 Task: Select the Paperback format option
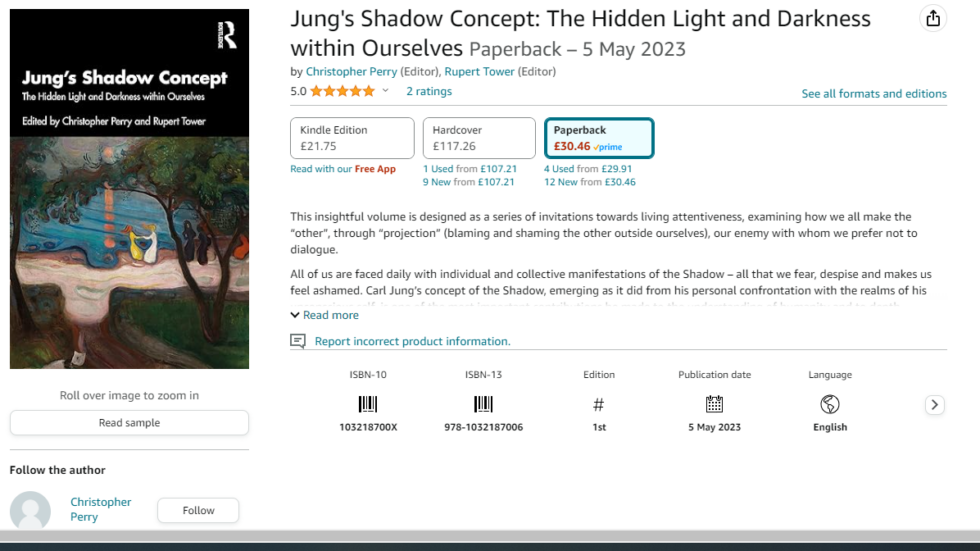[x=599, y=138]
